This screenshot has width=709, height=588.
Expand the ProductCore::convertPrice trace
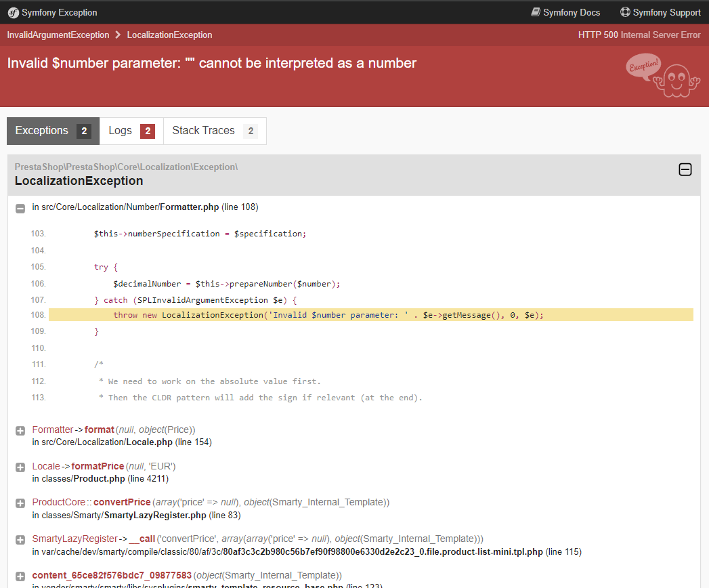click(x=20, y=503)
